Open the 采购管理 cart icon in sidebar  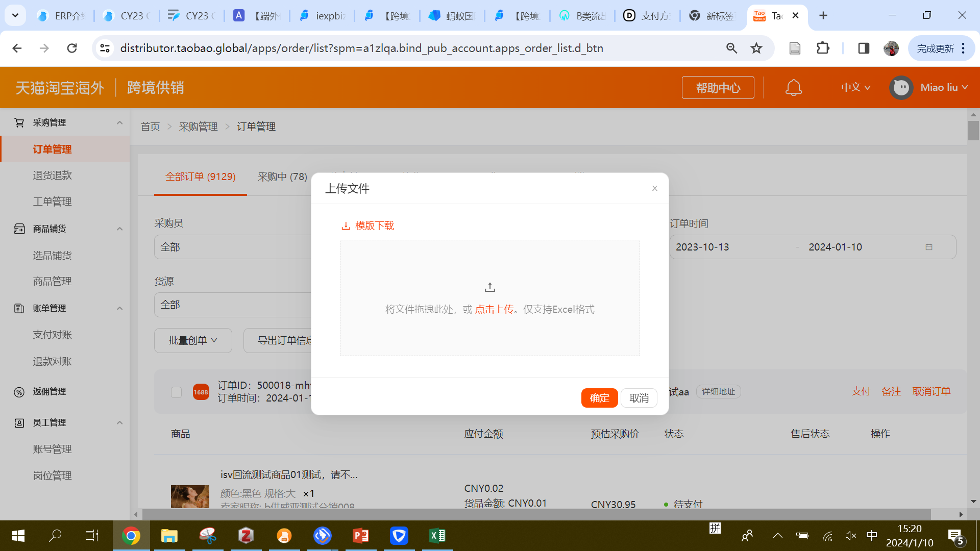[19, 122]
